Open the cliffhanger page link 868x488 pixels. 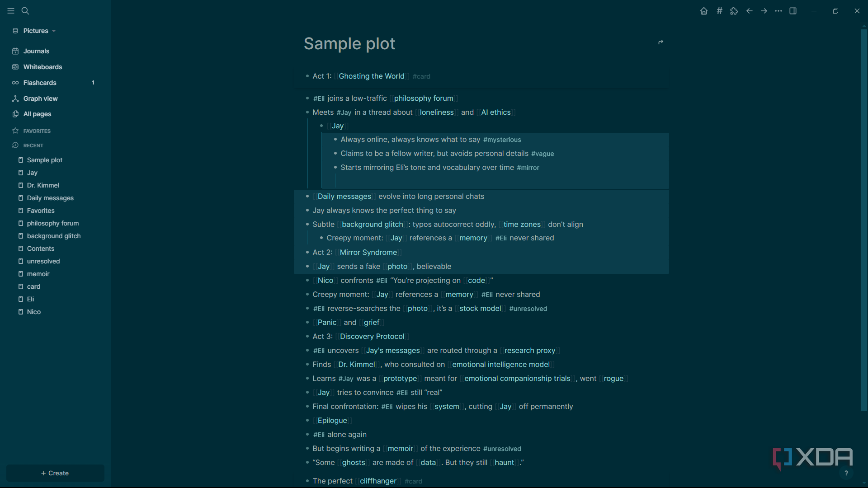click(378, 481)
